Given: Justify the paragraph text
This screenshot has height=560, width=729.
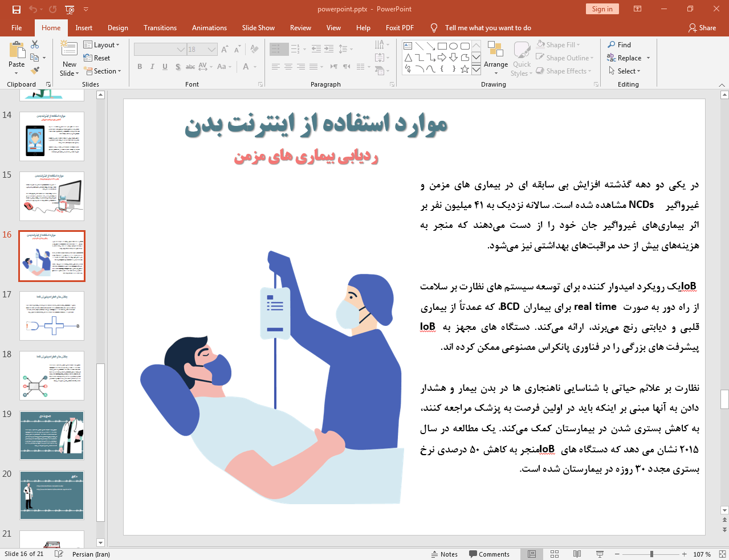Looking at the screenshot, I should pyautogui.click(x=313, y=67).
